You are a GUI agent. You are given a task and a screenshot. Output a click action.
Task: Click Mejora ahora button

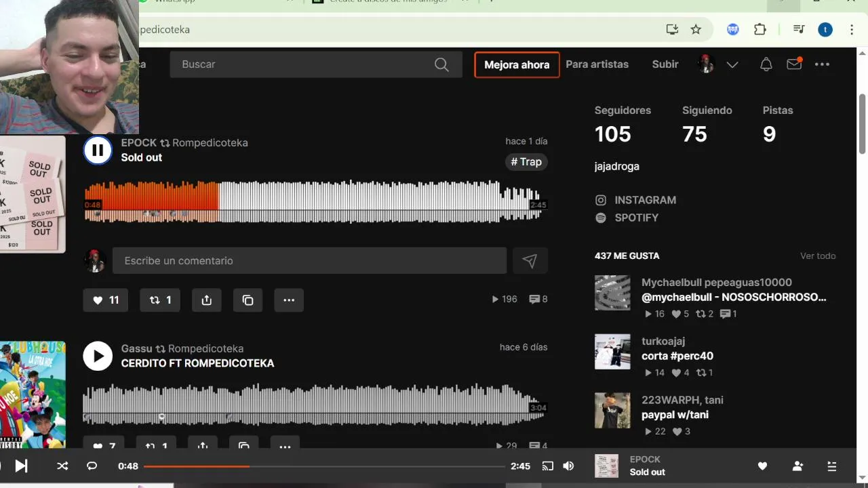tap(517, 65)
